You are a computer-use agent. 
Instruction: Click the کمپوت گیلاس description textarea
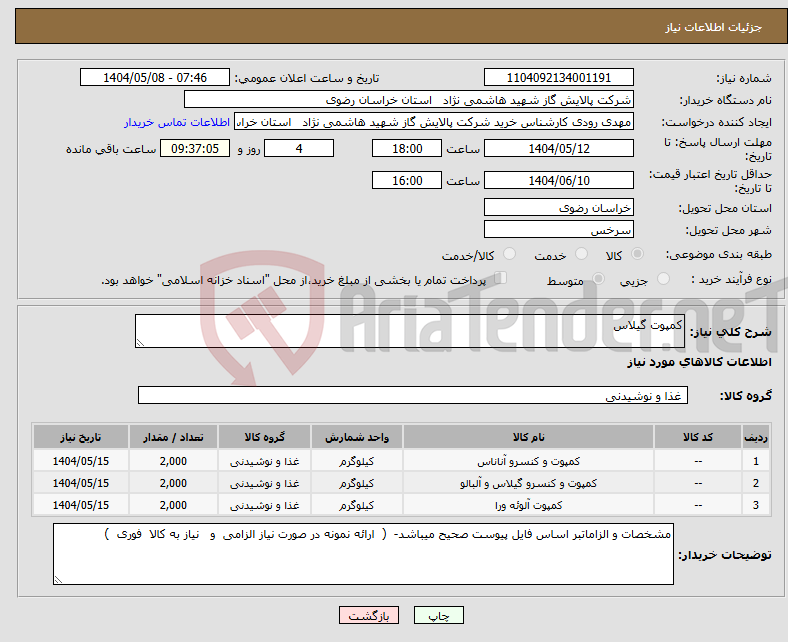tap(410, 331)
